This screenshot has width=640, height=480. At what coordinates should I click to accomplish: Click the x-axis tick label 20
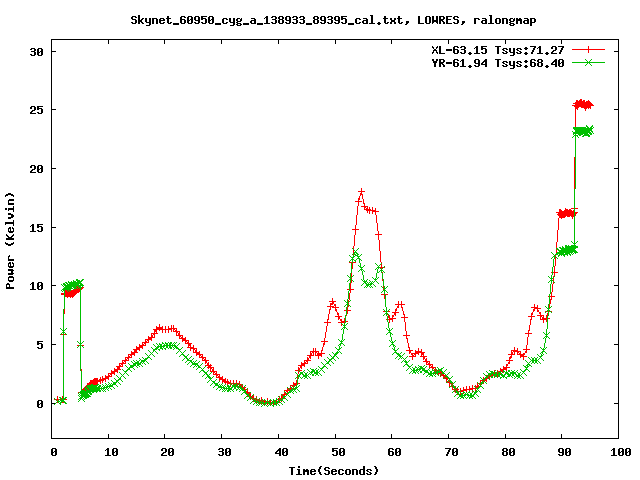(x=167, y=452)
